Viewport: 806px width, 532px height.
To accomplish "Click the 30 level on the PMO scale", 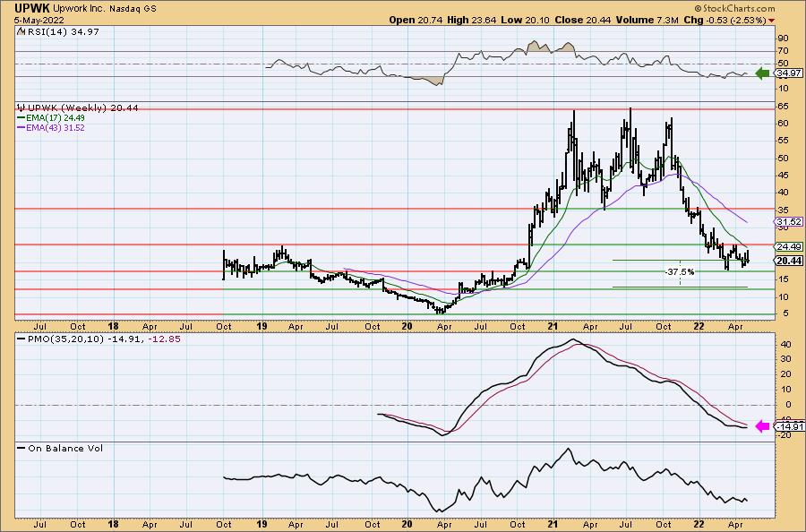I will pyautogui.click(x=786, y=359).
